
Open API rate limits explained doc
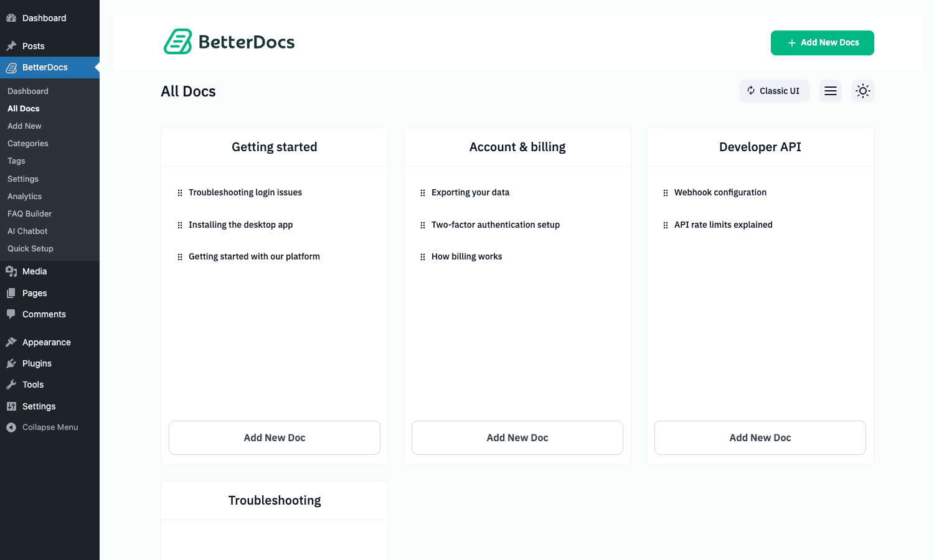point(724,225)
